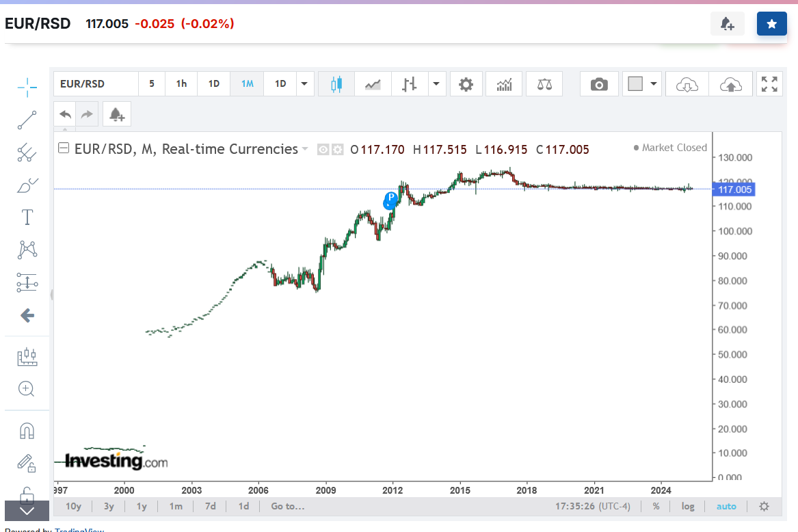Select the trend line drawing tool
Image resolution: width=798 pixels, height=532 pixels.
tap(27, 120)
